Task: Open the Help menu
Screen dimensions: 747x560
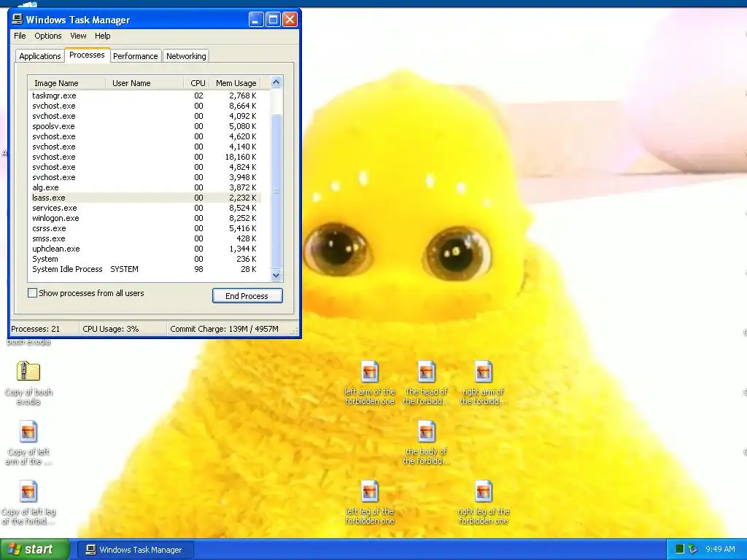Action: (102, 36)
